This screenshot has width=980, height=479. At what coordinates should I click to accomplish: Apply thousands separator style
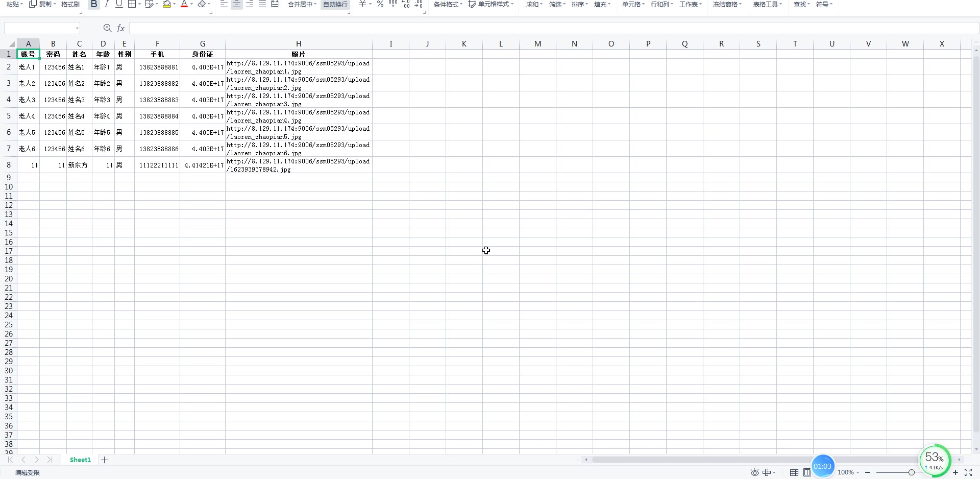coord(393,4)
